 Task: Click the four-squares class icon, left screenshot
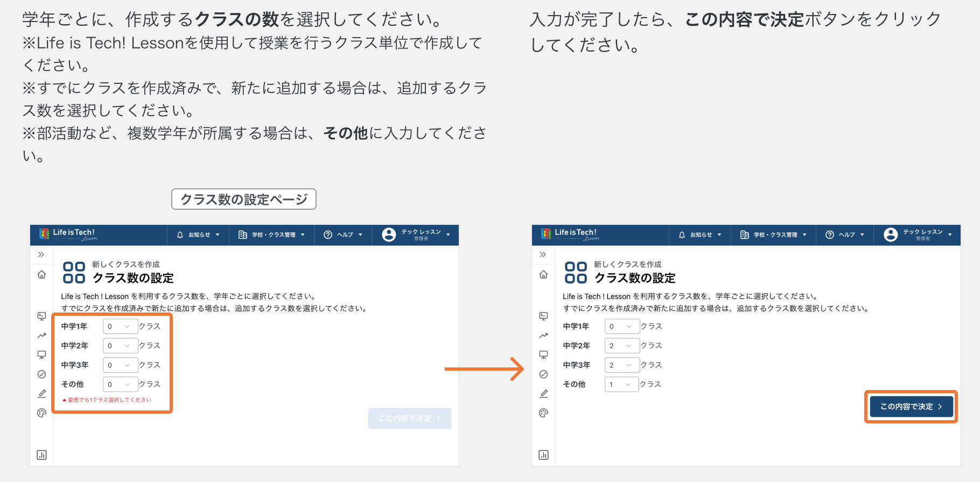pos(74,272)
